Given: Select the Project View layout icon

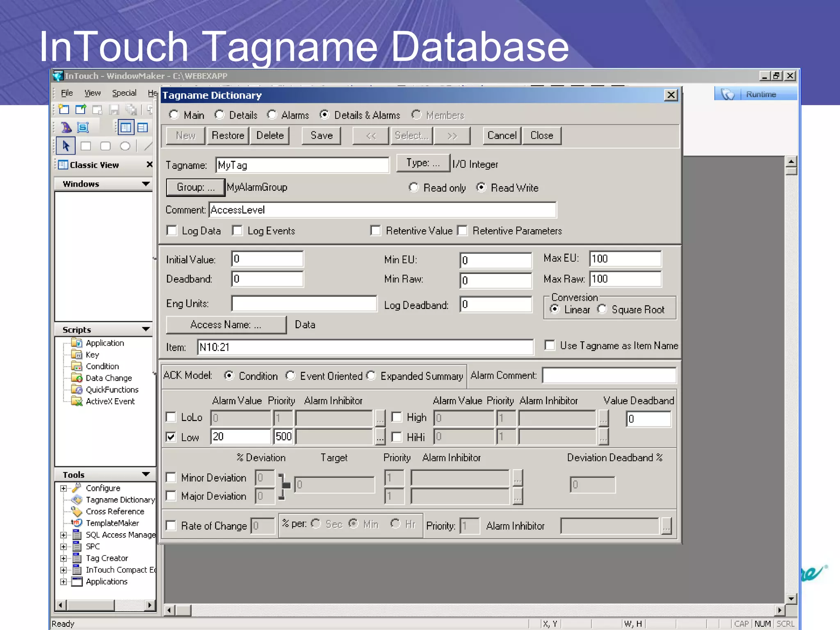Looking at the screenshot, I should (142, 128).
